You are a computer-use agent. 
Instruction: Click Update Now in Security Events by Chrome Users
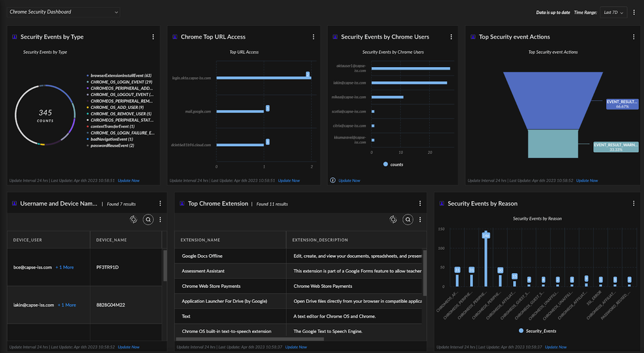(x=349, y=180)
